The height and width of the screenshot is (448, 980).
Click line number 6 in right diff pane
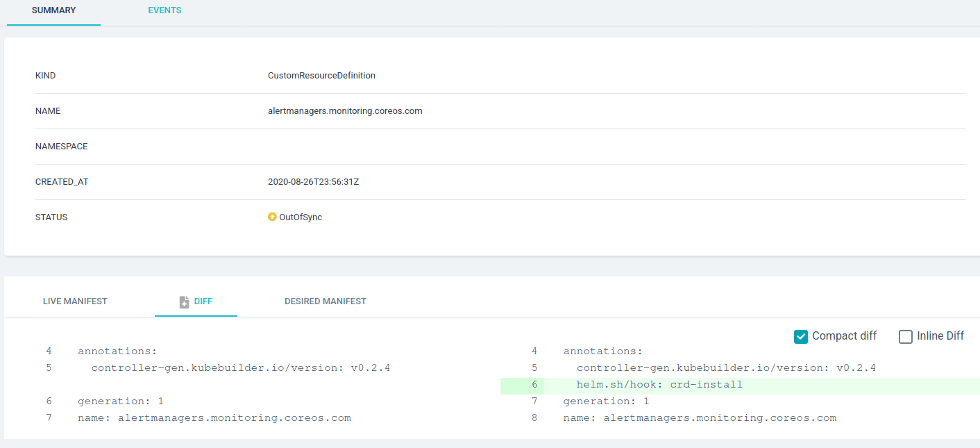click(534, 385)
